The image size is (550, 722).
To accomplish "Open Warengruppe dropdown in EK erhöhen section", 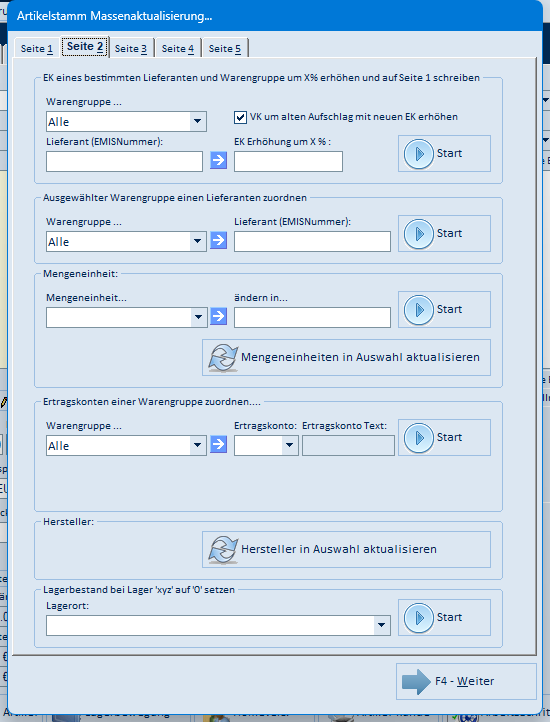I will tap(198, 122).
